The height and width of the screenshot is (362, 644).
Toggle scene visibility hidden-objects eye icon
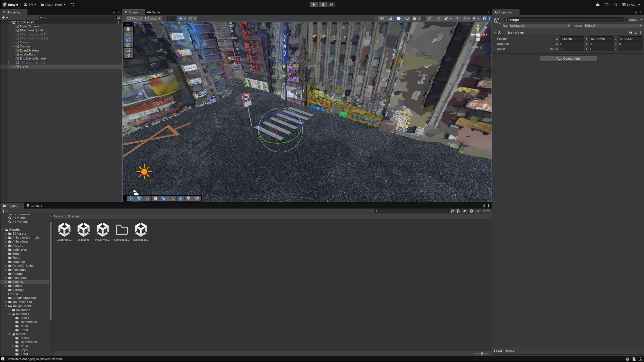coord(457,18)
